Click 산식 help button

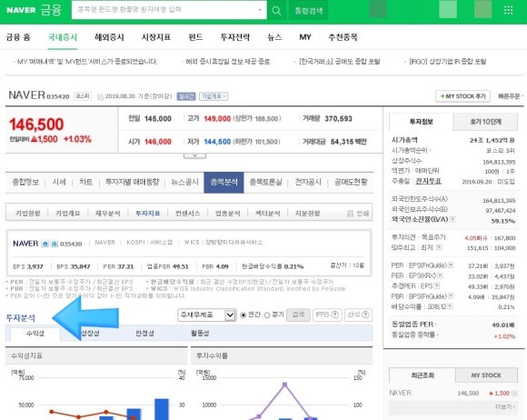[358, 315]
